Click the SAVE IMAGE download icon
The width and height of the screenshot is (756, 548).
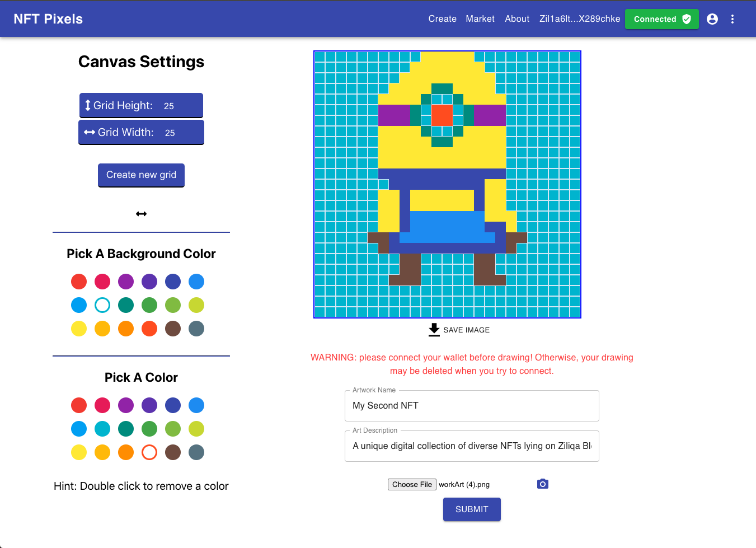pos(434,330)
